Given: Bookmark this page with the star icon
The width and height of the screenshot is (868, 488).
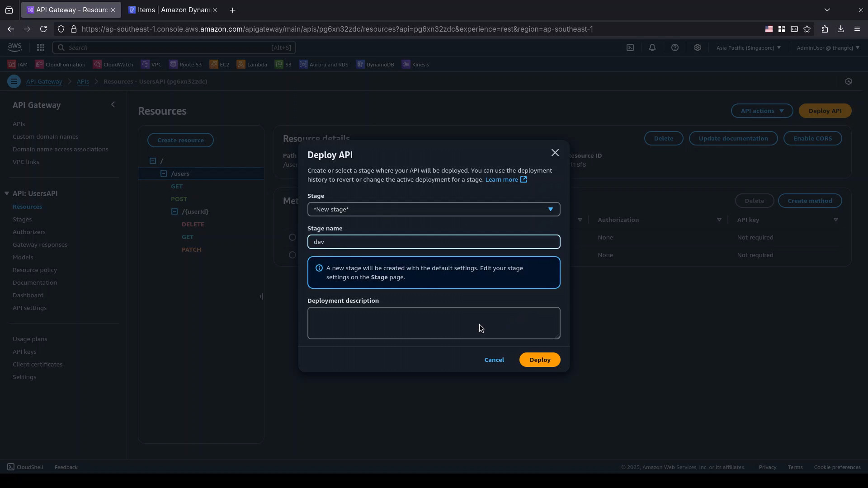Looking at the screenshot, I should point(807,29).
